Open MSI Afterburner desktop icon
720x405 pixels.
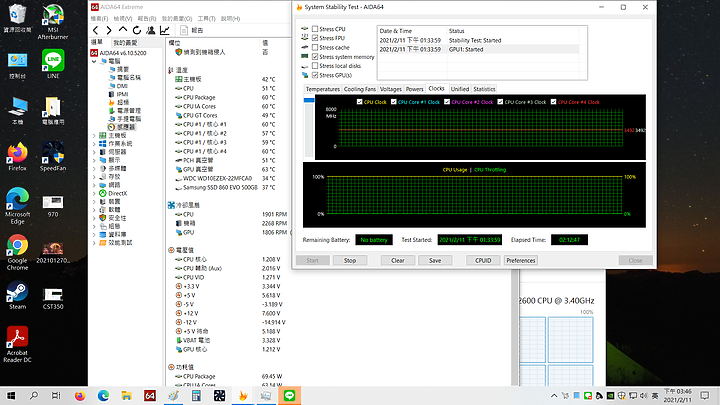coord(53,21)
